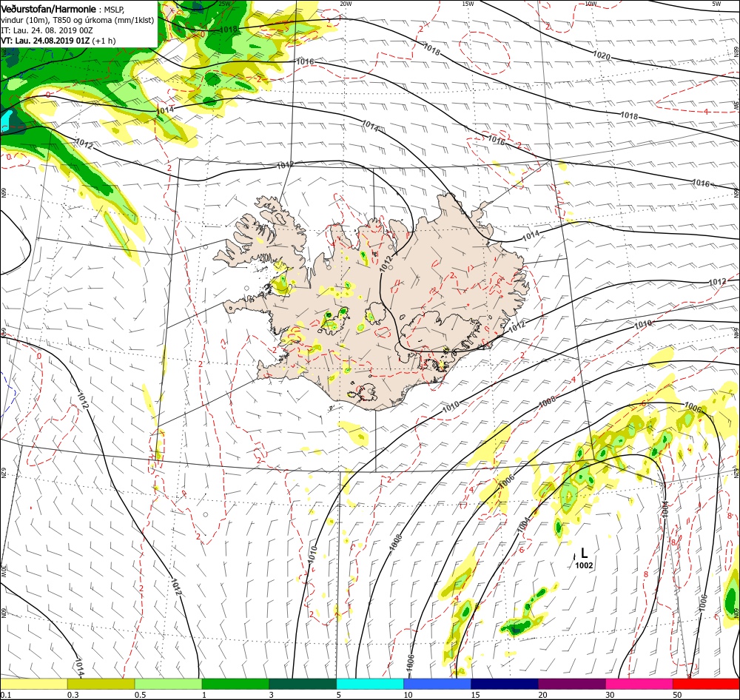Click the olive 0.3 mm legend swatch

(101, 684)
